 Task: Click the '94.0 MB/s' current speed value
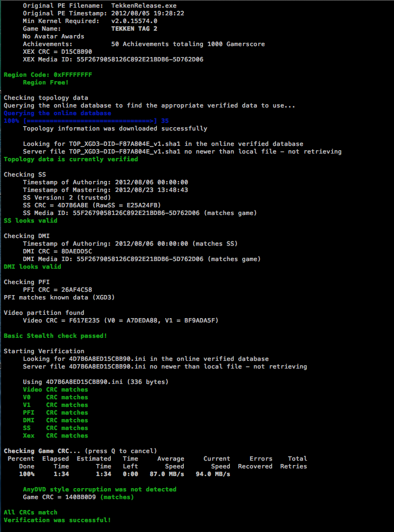coord(213,474)
